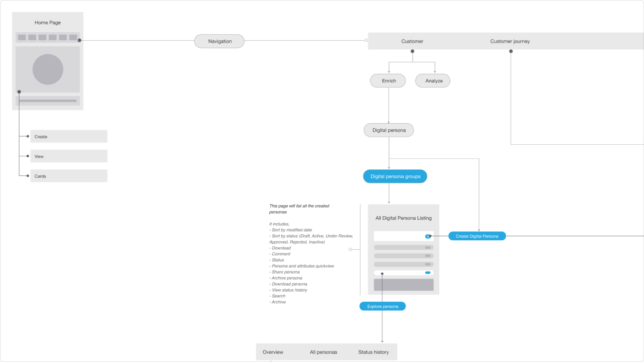Select the Customer navigation item
Screen dimensions: 644x362
click(x=412, y=41)
